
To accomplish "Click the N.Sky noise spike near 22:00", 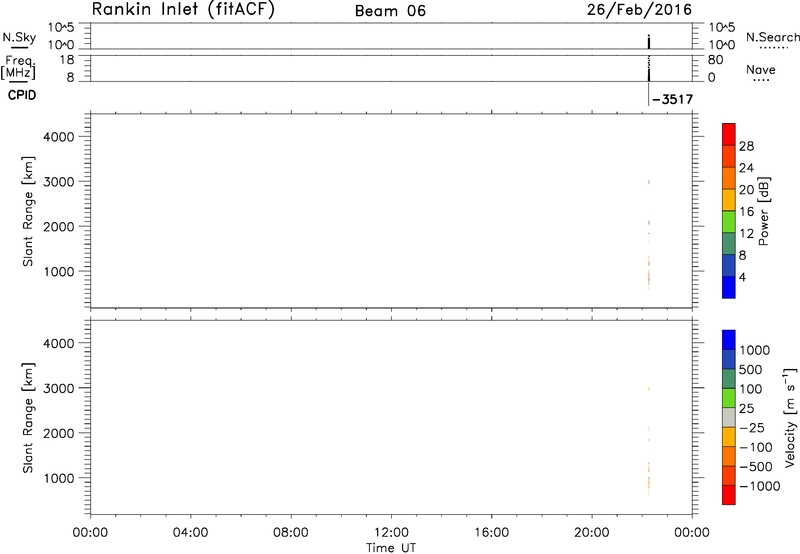I will (648, 42).
